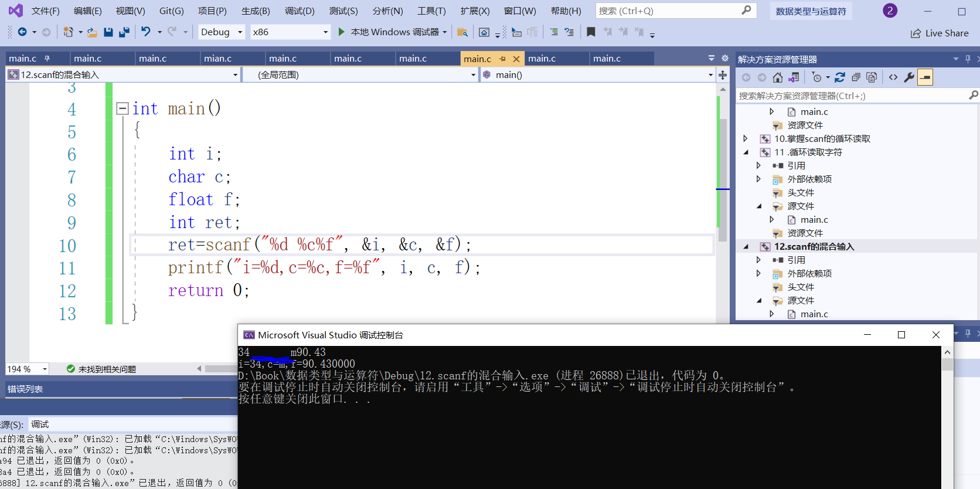This screenshot has height=489, width=980.
Task: Expand the 10.掌握scanf的循环读取 project node
Action: click(746, 138)
